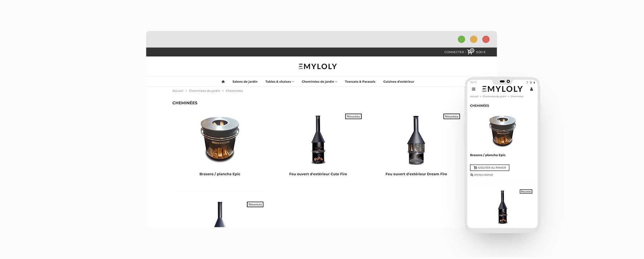The image size is (644, 259).
Task: Select the Dream Fire fireplace thumbnail
Action: click(416, 140)
